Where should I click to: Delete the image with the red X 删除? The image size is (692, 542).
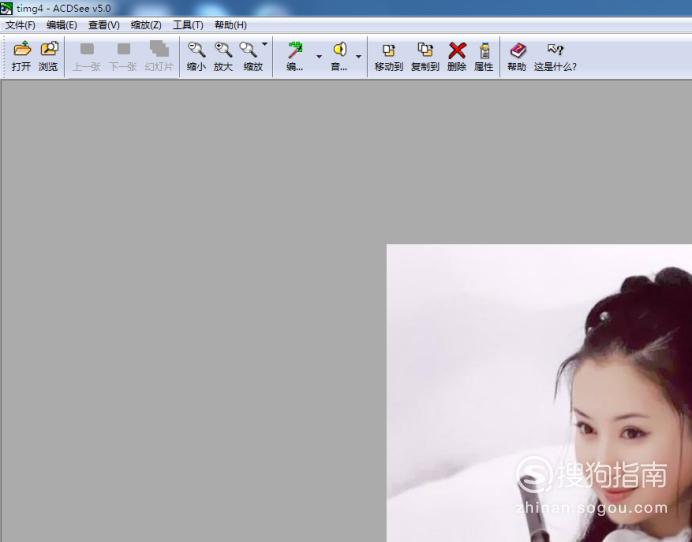pos(457,56)
